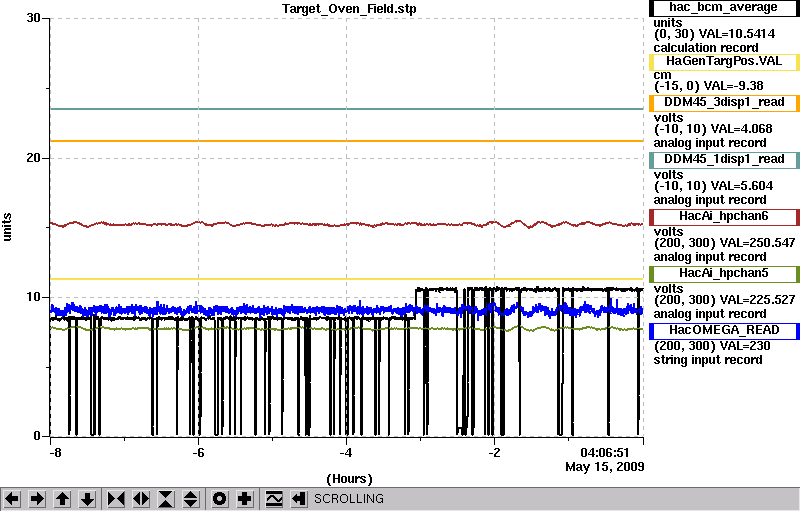Pan the plot down with the down arrow
The image size is (800, 511).
[x=87, y=499]
